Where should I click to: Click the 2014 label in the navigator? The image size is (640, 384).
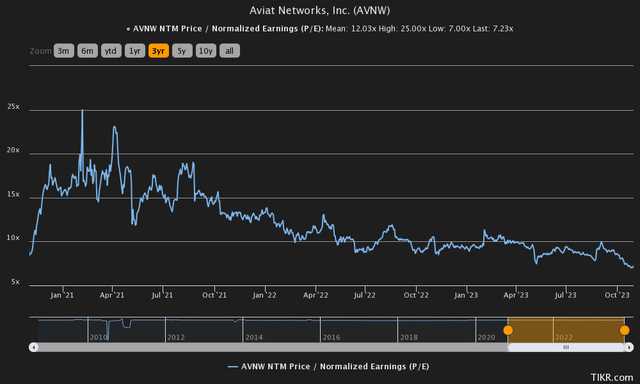253,337
